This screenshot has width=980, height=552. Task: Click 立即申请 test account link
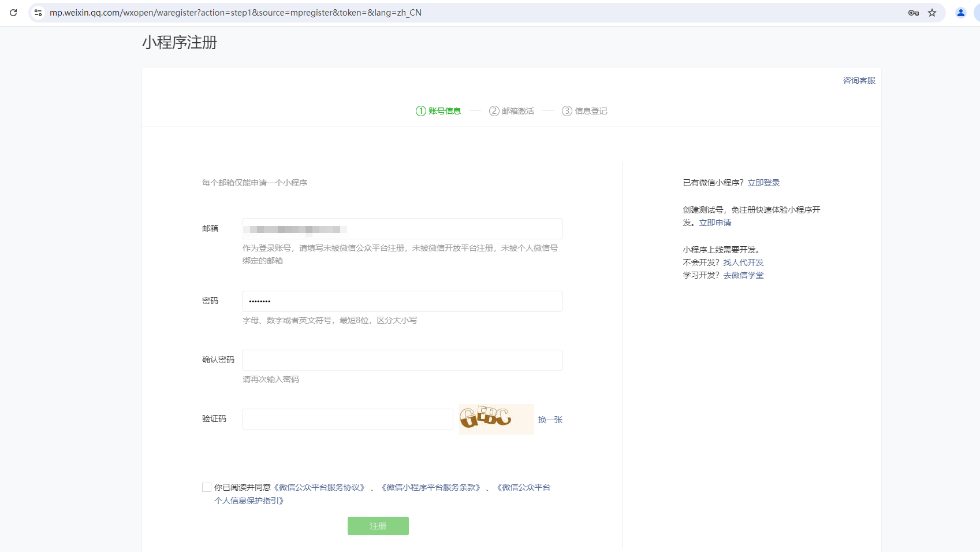[715, 223]
